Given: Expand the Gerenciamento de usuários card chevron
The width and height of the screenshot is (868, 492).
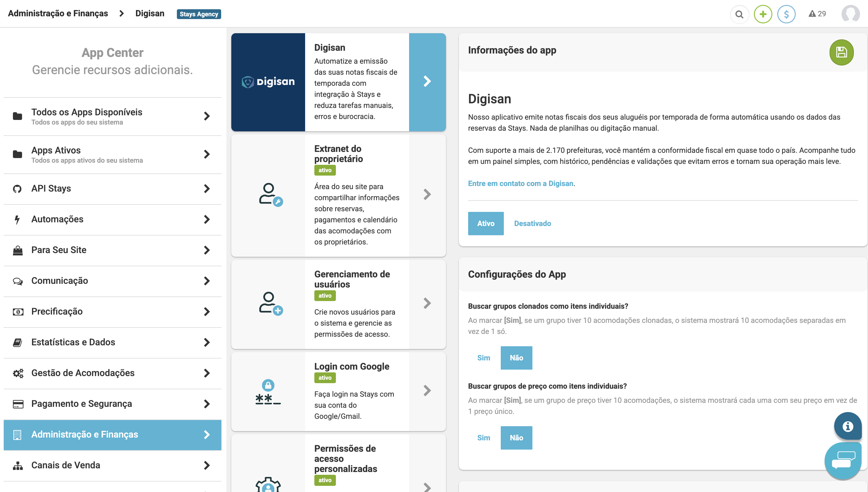Looking at the screenshot, I should 427,303.
